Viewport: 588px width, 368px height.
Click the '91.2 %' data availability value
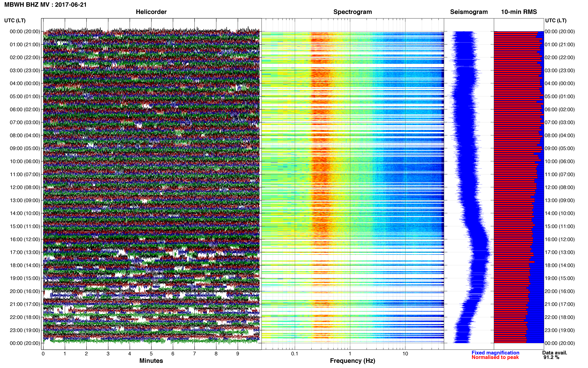(x=551, y=357)
